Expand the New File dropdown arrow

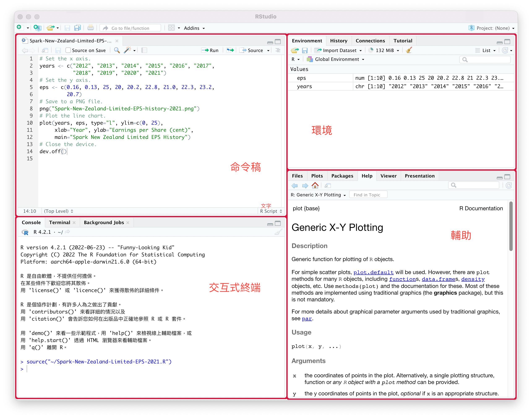[x=28, y=28]
